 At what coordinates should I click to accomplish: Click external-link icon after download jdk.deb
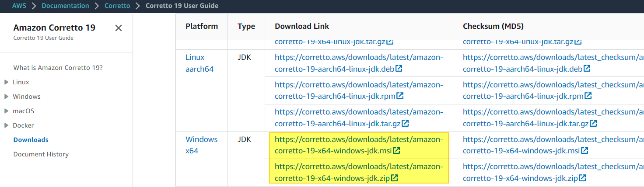(x=399, y=69)
